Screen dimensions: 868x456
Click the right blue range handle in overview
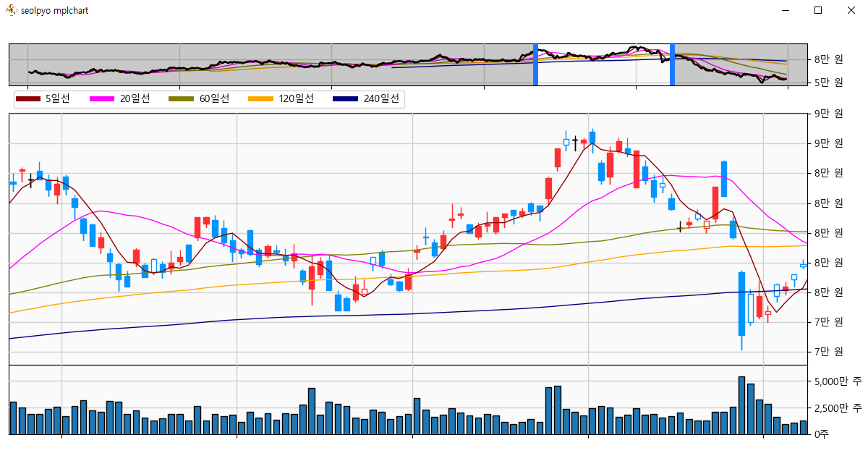[x=672, y=64]
